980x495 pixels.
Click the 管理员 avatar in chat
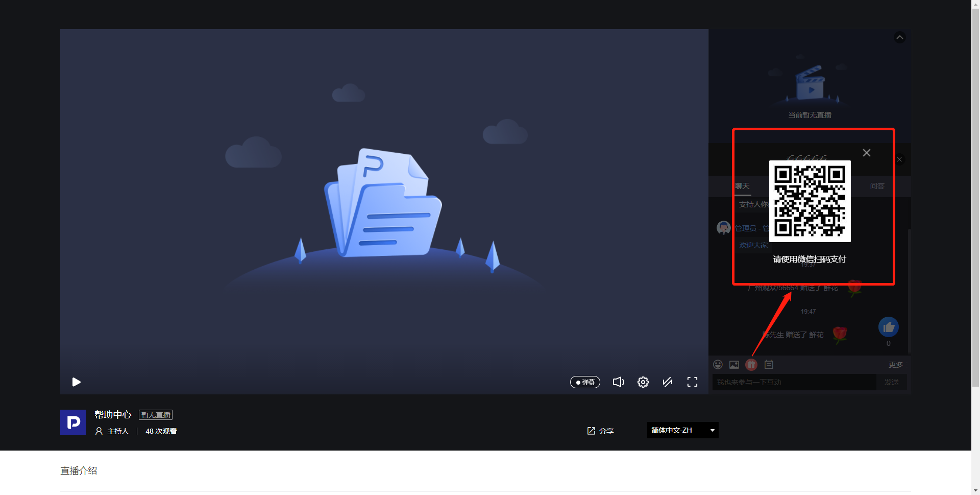724,228
